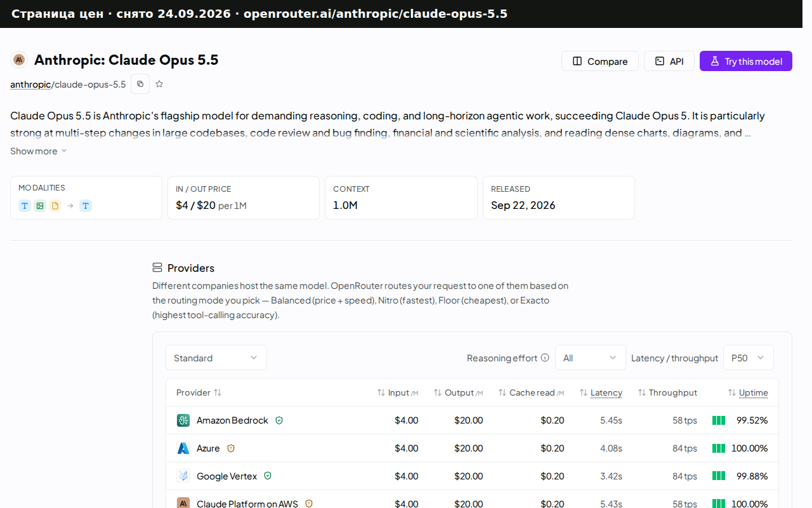This screenshot has height=508, width=812.
Task: Sort providers by Latency
Action: click(x=601, y=392)
